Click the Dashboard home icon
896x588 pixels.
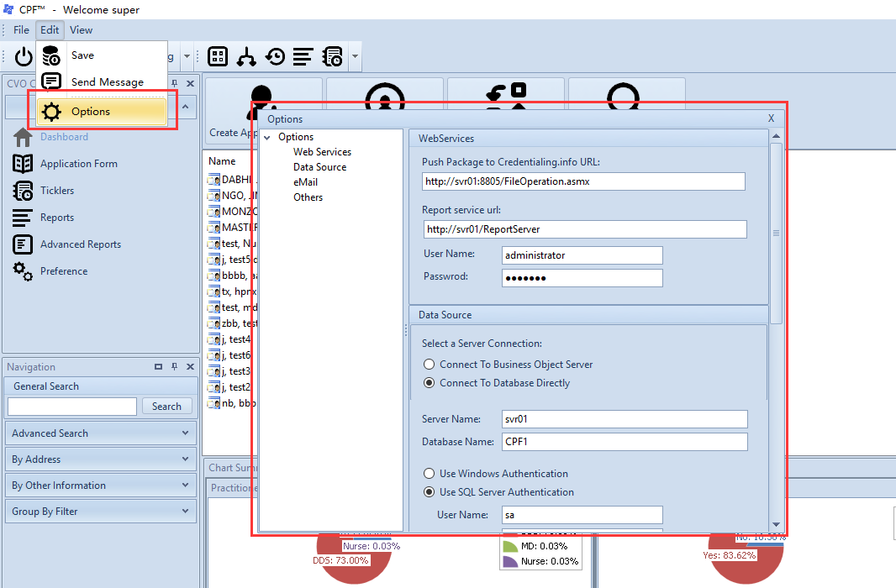pyautogui.click(x=23, y=137)
